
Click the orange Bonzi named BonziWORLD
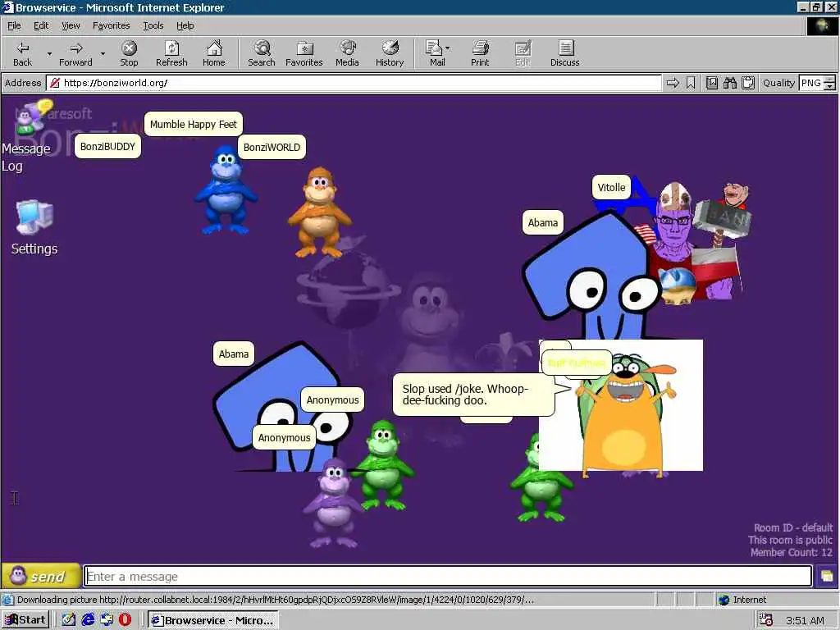pyautogui.click(x=320, y=212)
